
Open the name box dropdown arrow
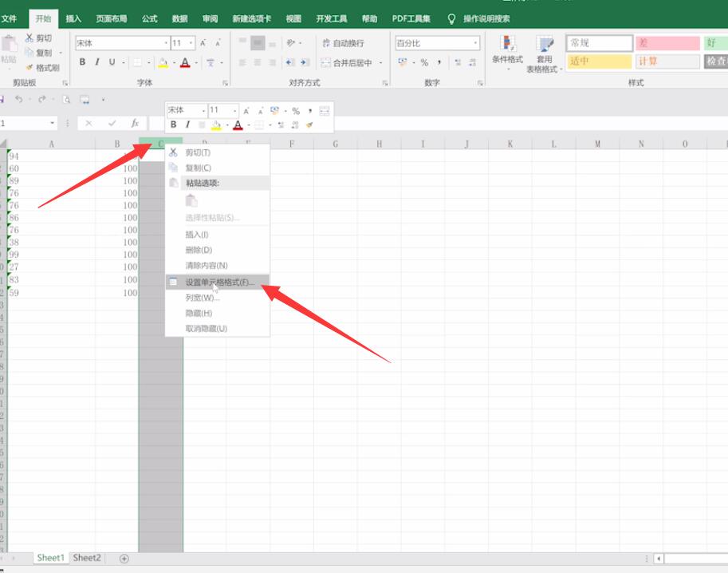pos(52,123)
